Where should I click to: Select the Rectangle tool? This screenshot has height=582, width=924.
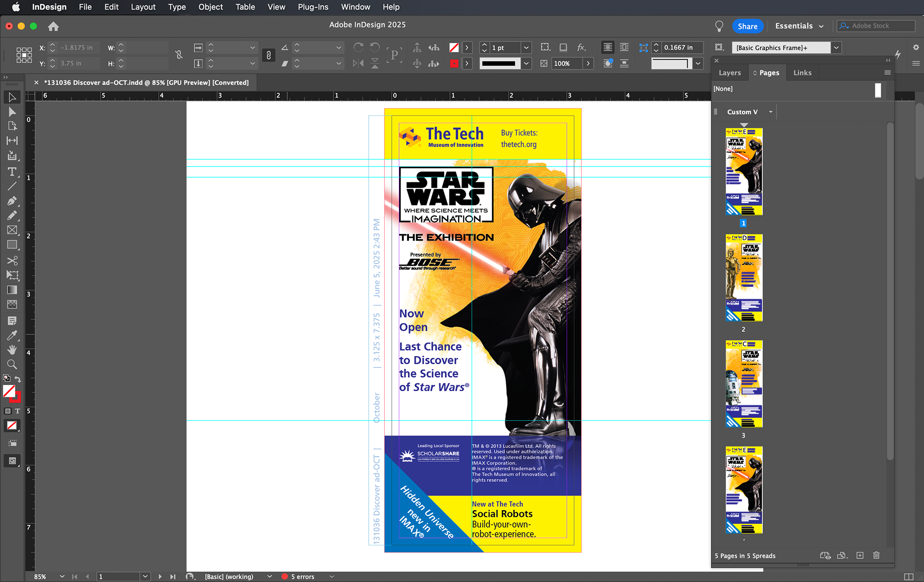(x=12, y=245)
